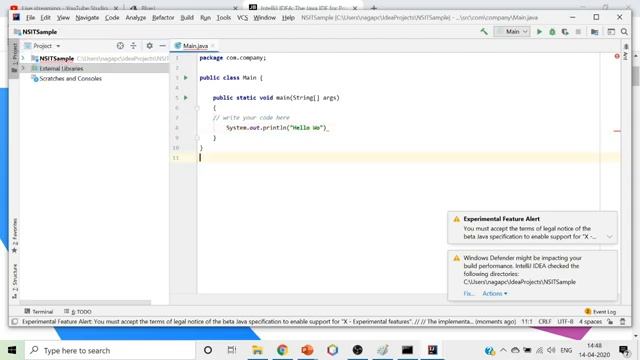The height and width of the screenshot is (360, 640).
Task: Open Project Structure icon in toolbar
Action: pyautogui.click(x=594, y=31)
